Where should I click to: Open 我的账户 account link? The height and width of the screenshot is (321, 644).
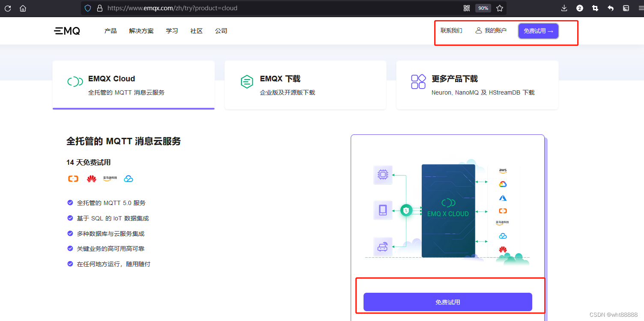pyautogui.click(x=491, y=30)
